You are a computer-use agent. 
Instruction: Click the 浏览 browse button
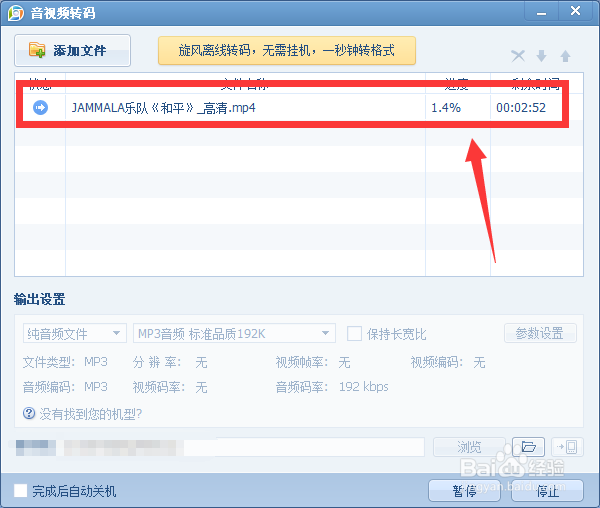coord(469,447)
